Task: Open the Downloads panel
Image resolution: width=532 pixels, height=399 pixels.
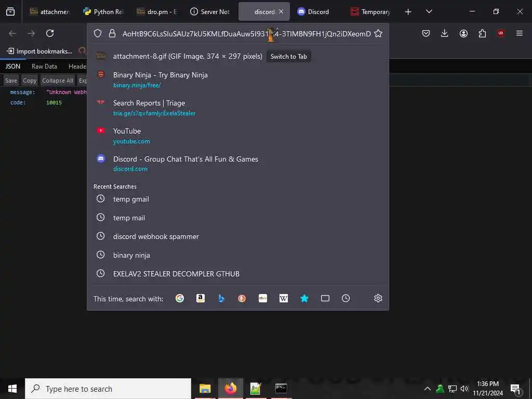Action: 445,33
